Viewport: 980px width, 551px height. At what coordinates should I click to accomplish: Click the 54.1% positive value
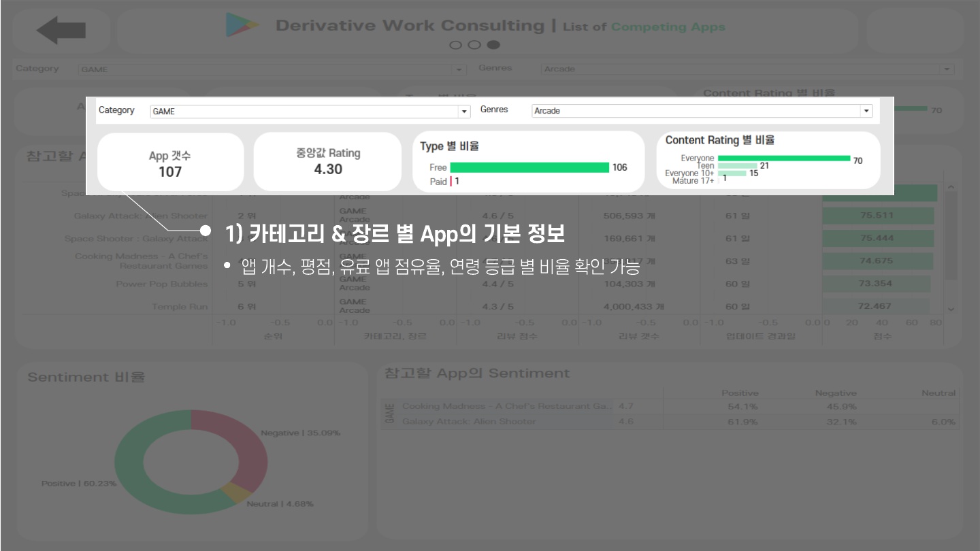pyautogui.click(x=742, y=406)
